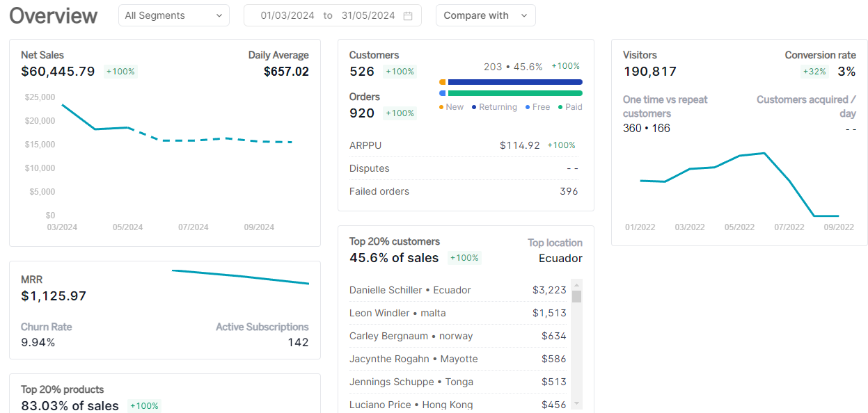The height and width of the screenshot is (413, 868).
Task: Click the +100% badge beside Net Sales
Action: (120, 71)
